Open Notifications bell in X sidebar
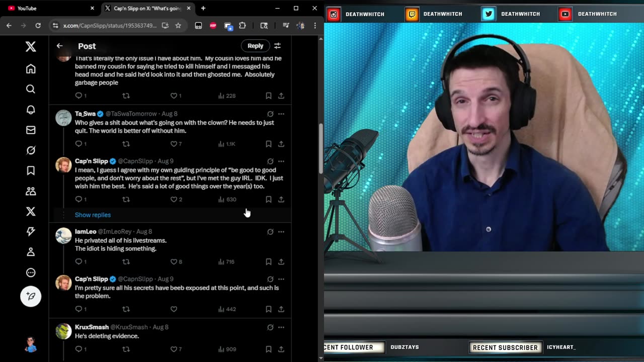Image resolution: width=644 pixels, height=362 pixels. point(31,110)
